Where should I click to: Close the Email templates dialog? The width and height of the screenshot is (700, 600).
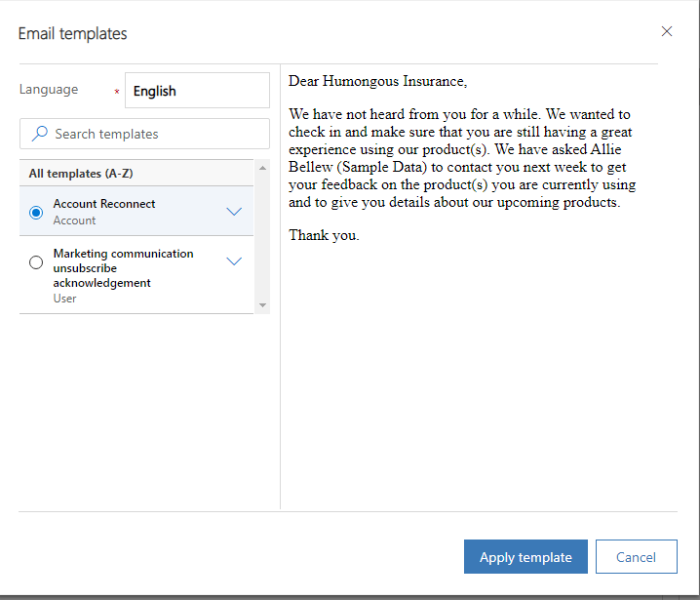click(x=667, y=31)
